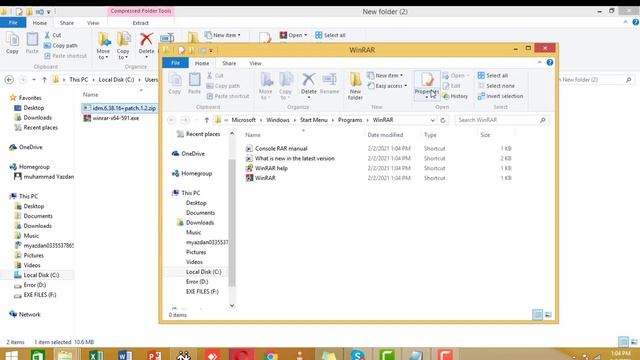The image size is (640, 360).
Task: Click Move to in WinRAR window ribbon
Action: 266,86
